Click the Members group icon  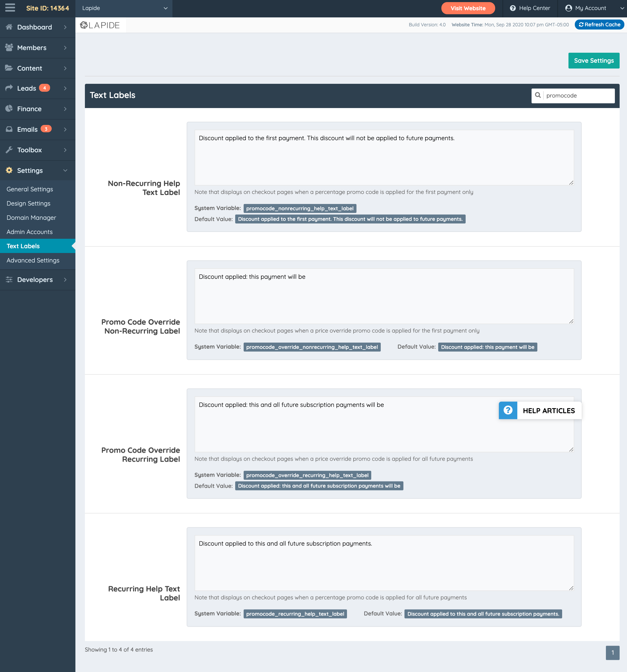tap(9, 48)
